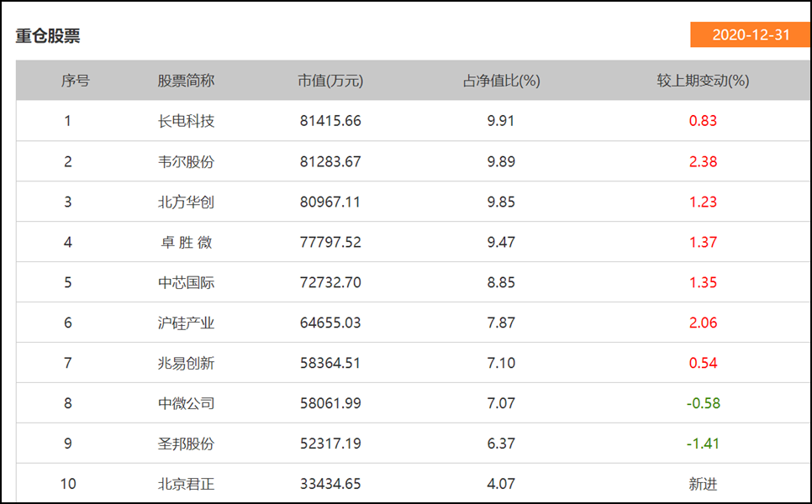Click the 市值(万元) column header
This screenshot has height=504, width=812.
pyautogui.click(x=330, y=81)
